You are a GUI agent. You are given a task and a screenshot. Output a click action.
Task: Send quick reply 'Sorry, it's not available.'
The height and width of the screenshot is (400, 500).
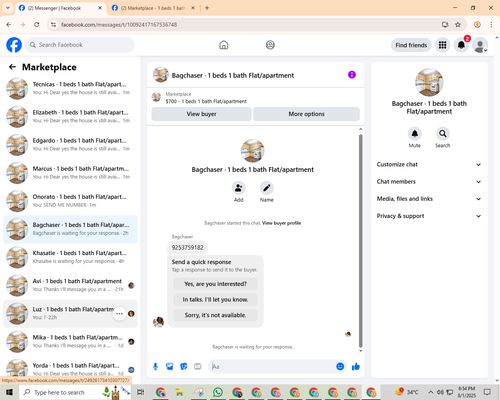coord(215,315)
